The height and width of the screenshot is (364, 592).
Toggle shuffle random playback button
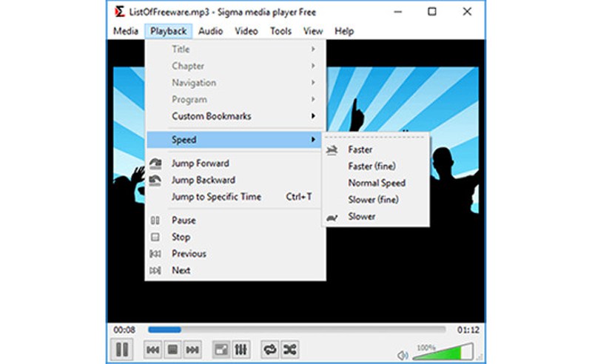[x=290, y=350]
